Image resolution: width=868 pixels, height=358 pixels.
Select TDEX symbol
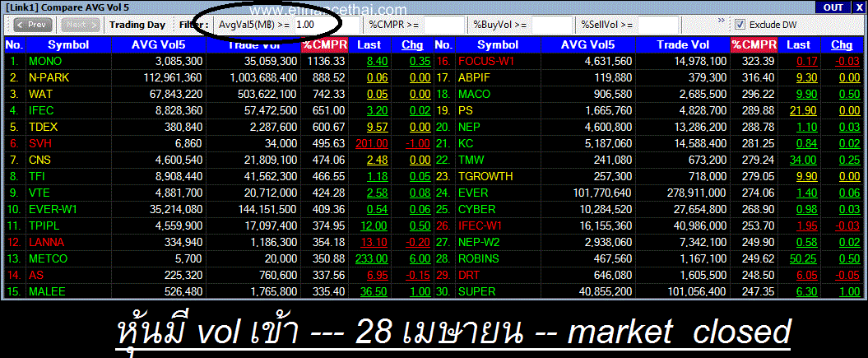point(43,128)
